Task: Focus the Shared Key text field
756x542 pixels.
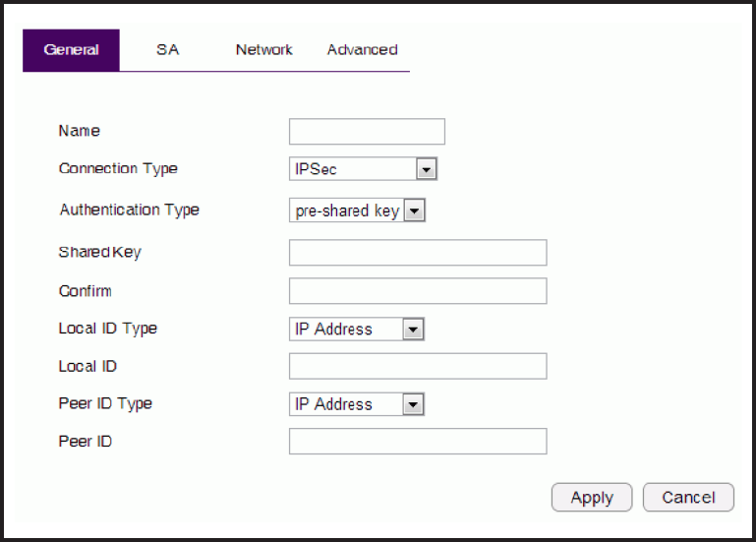Action: point(417,253)
